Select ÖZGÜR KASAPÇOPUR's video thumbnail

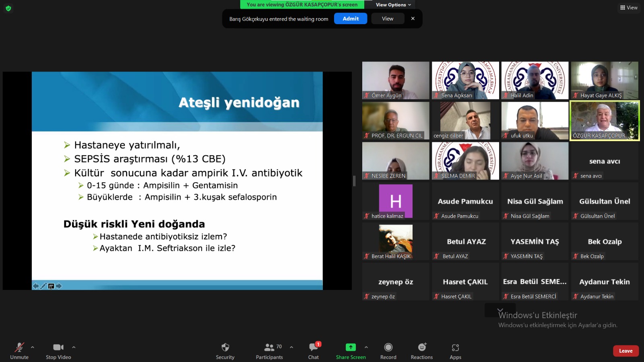click(x=605, y=121)
